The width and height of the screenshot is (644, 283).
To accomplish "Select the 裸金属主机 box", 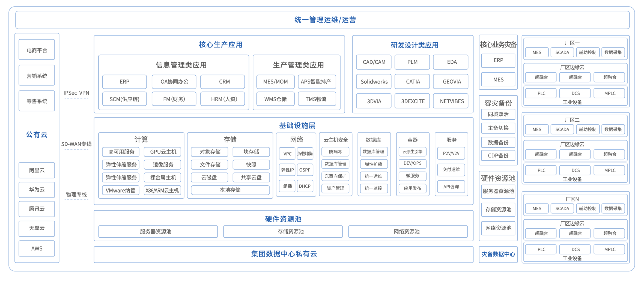I will pyautogui.click(x=162, y=178).
